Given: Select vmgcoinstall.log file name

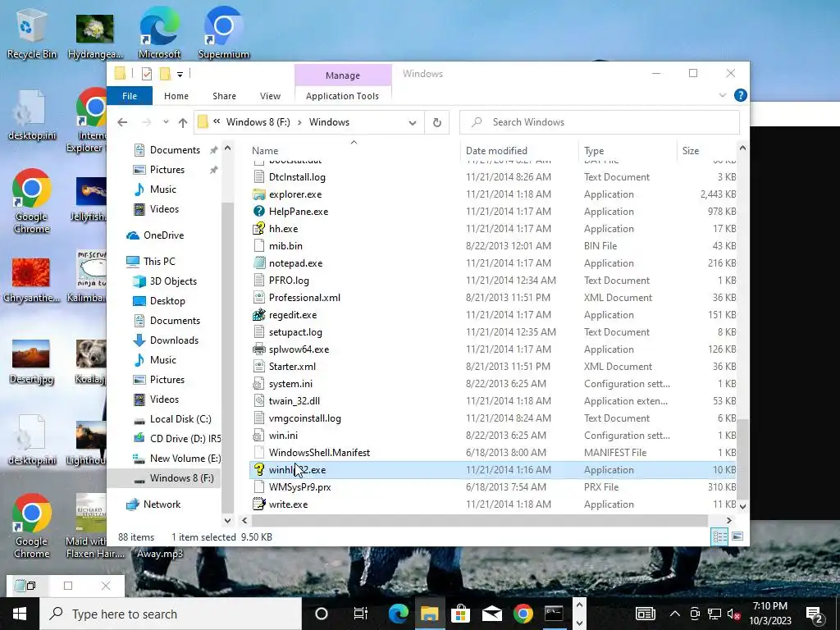Looking at the screenshot, I should pyautogui.click(x=305, y=418).
